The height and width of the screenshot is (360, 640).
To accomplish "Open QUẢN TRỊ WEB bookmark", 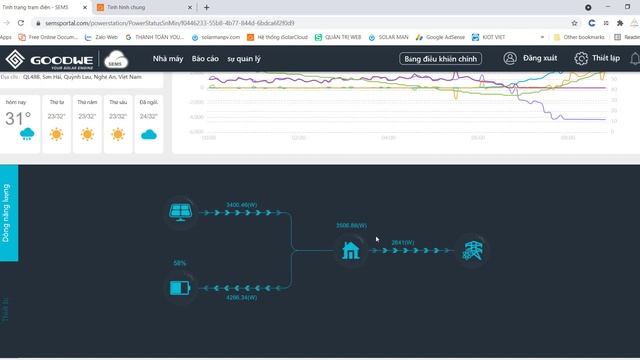I will pyautogui.click(x=338, y=37).
